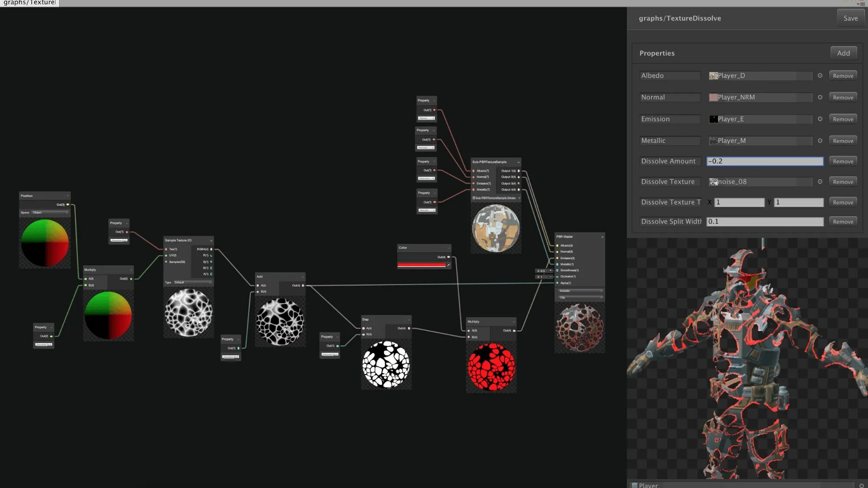Click the Dissolve Amount value field

point(765,162)
